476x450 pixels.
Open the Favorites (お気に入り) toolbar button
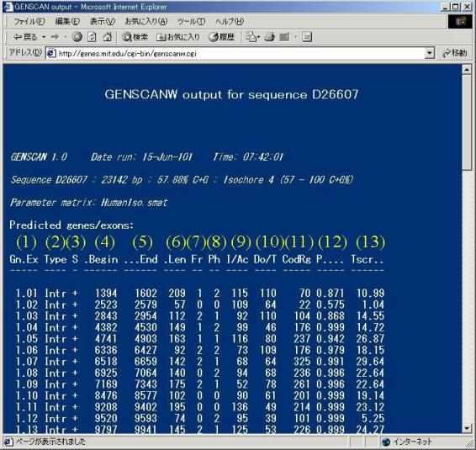point(178,37)
